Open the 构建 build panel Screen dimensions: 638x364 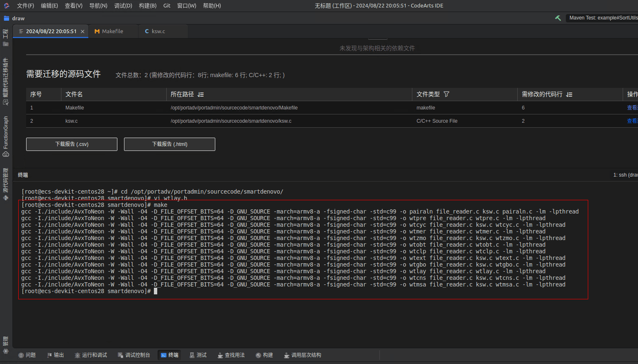tap(264, 355)
